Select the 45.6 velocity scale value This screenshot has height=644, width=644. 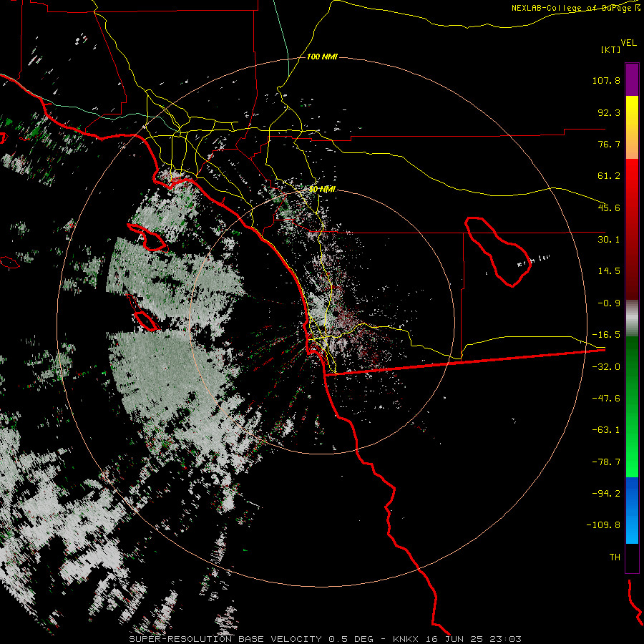point(609,208)
